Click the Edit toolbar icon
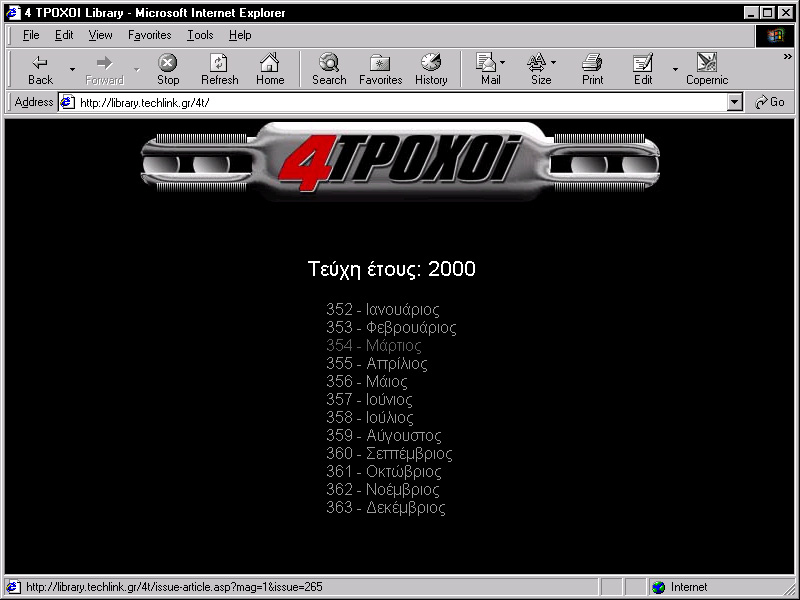The width and height of the screenshot is (800, 600). (643, 69)
